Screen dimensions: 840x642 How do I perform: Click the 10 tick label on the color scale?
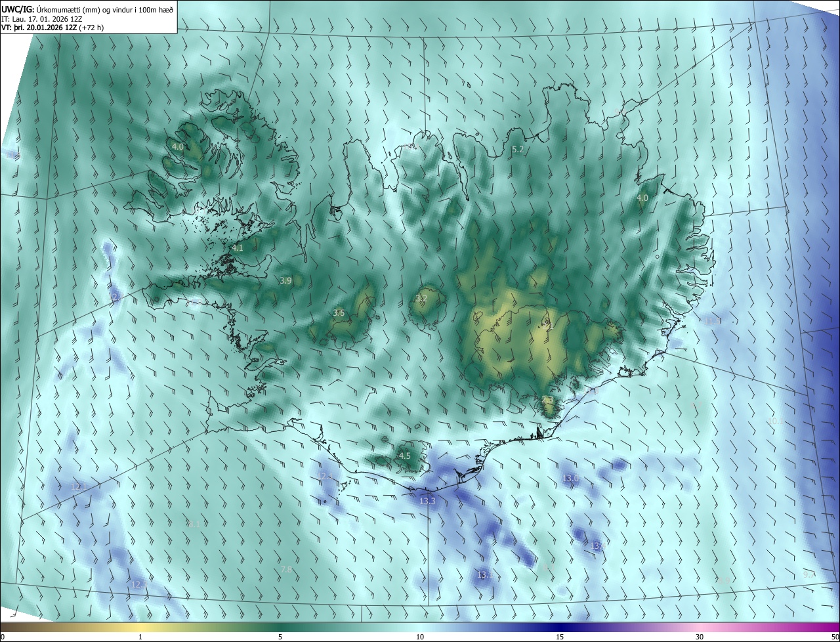tap(420, 637)
